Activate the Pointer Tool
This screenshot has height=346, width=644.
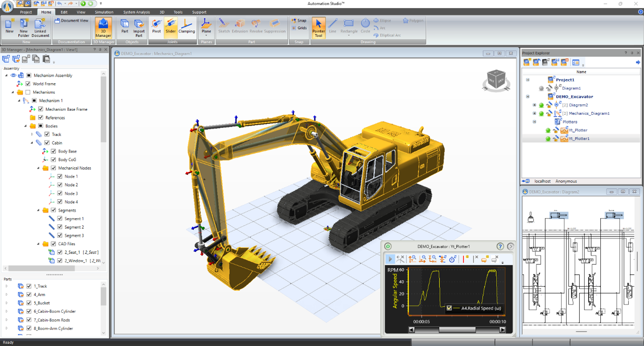click(x=318, y=27)
